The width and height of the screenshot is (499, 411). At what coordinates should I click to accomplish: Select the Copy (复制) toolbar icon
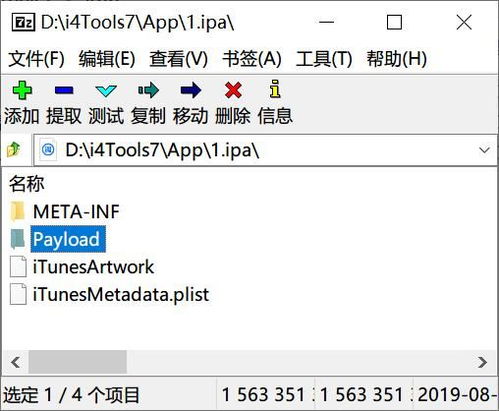click(148, 90)
